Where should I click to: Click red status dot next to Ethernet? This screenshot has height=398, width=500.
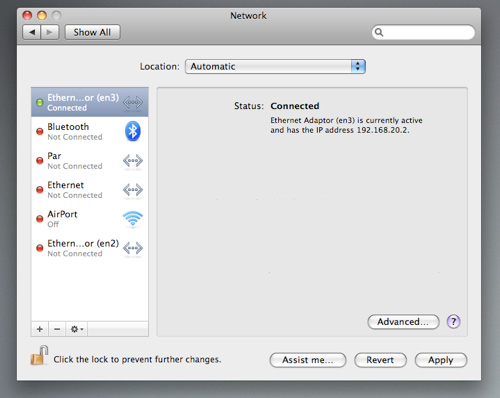coord(40,190)
